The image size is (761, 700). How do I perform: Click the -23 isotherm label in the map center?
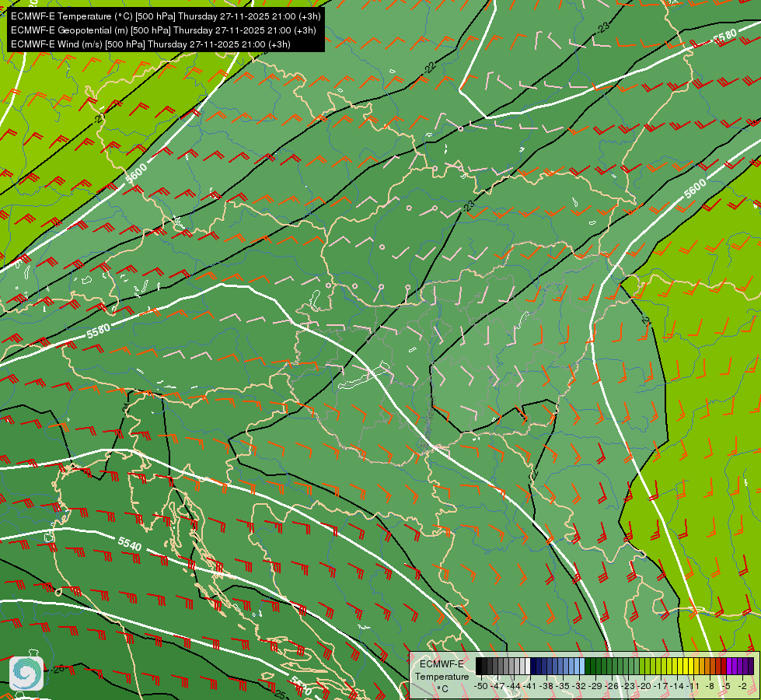[468, 206]
